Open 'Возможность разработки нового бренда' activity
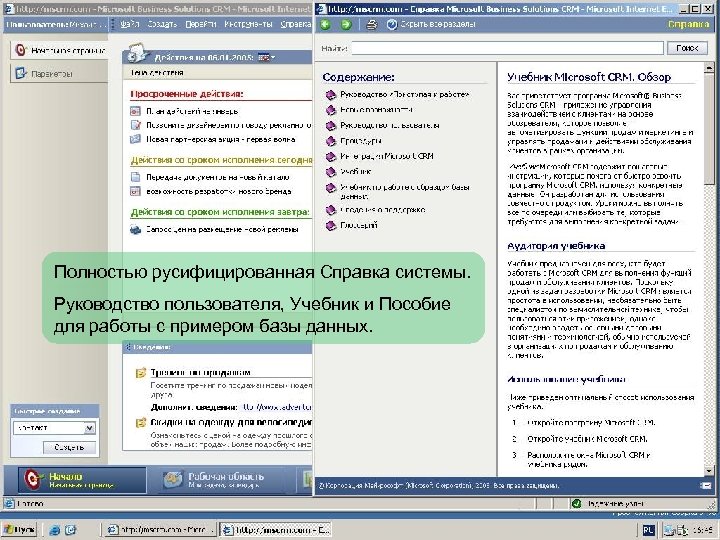Image resolution: width=720 pixels, height=540 pixels. tap(219, 191)
